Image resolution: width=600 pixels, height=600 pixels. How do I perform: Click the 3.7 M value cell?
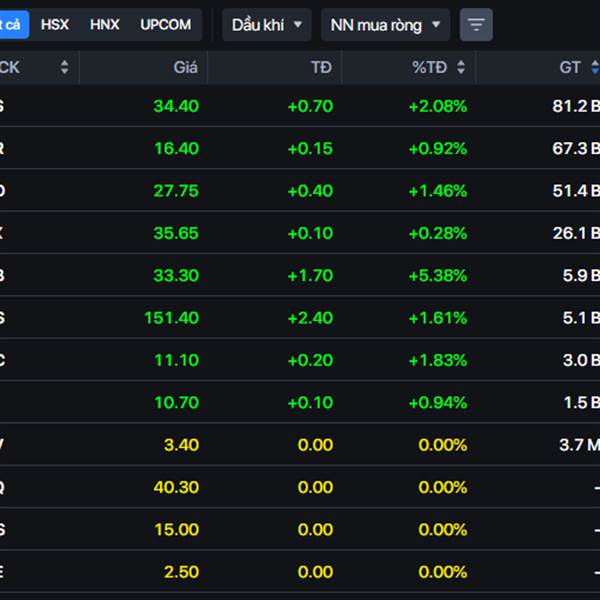(577, 445)
